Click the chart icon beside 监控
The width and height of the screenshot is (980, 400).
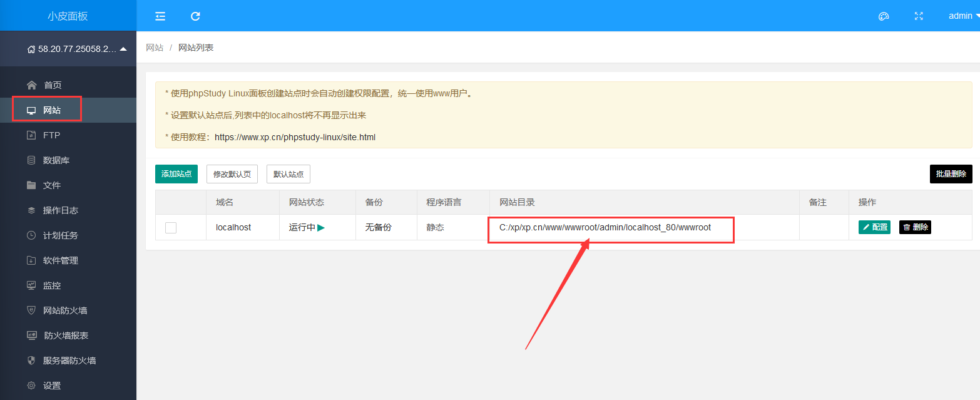pyautogui.click(x=31, y=285)
